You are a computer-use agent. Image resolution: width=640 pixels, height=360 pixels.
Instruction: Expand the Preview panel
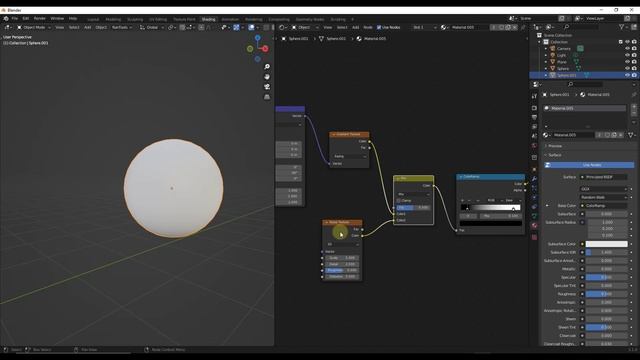555,146
